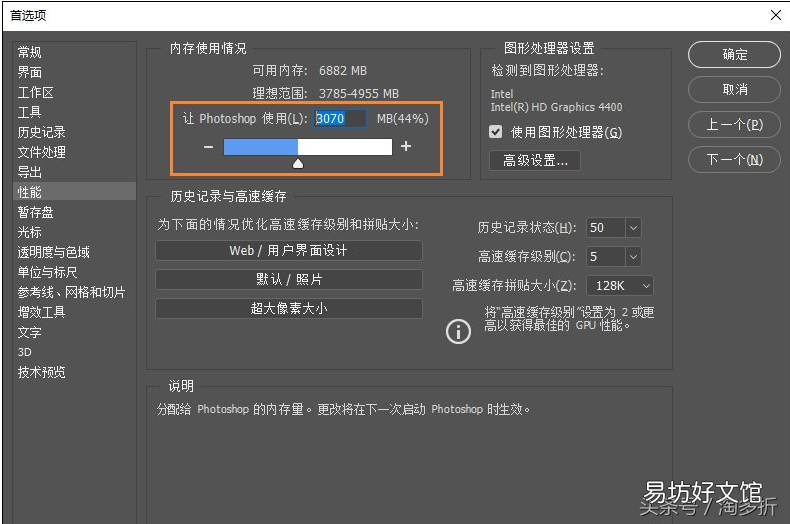The height and width of the screenshot is (524, 790).
Task: Click the memory slider triangle handle
Action: click(298, 163)
